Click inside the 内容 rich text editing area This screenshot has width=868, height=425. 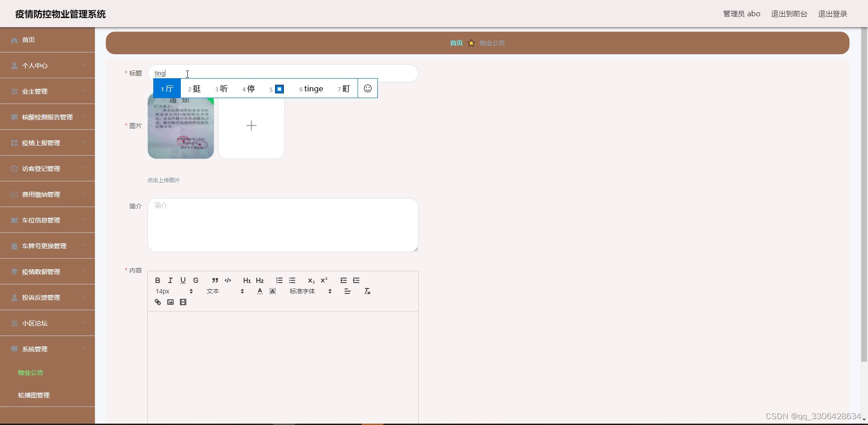[x=283, y=367]
